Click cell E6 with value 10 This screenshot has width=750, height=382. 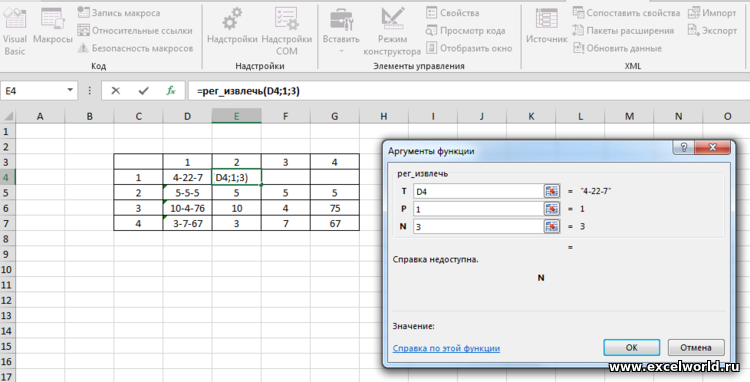click(236, 208)
